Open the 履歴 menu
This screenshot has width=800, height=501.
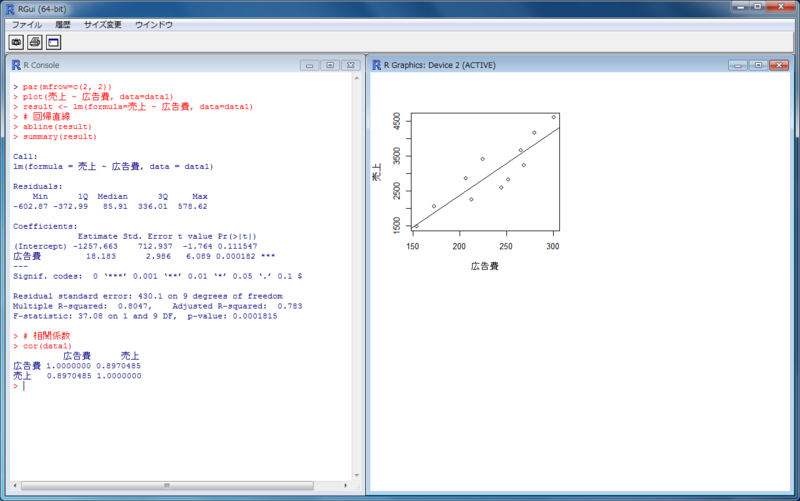[63, 24]
